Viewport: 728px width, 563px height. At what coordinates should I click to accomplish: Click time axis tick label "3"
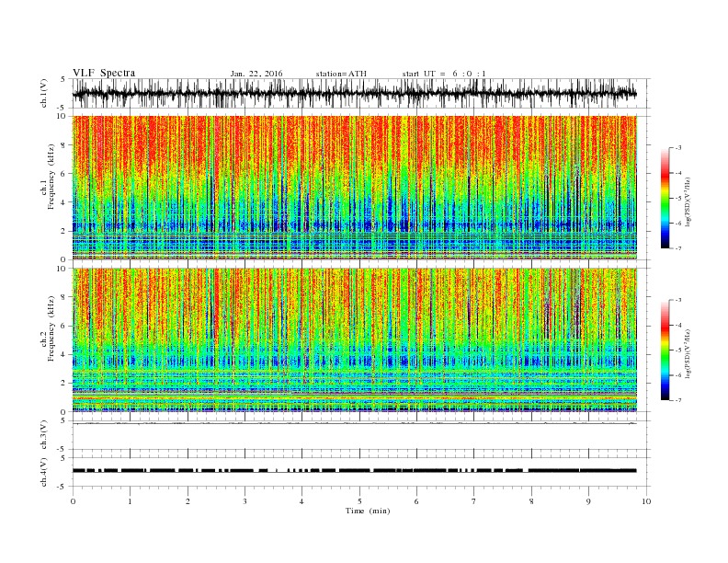point(245,501)
